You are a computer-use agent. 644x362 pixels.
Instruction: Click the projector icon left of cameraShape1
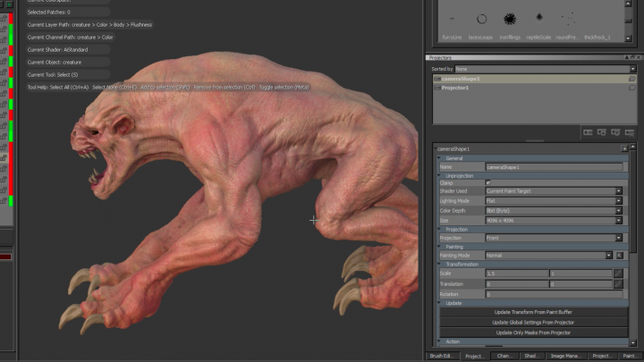point(437,79)
